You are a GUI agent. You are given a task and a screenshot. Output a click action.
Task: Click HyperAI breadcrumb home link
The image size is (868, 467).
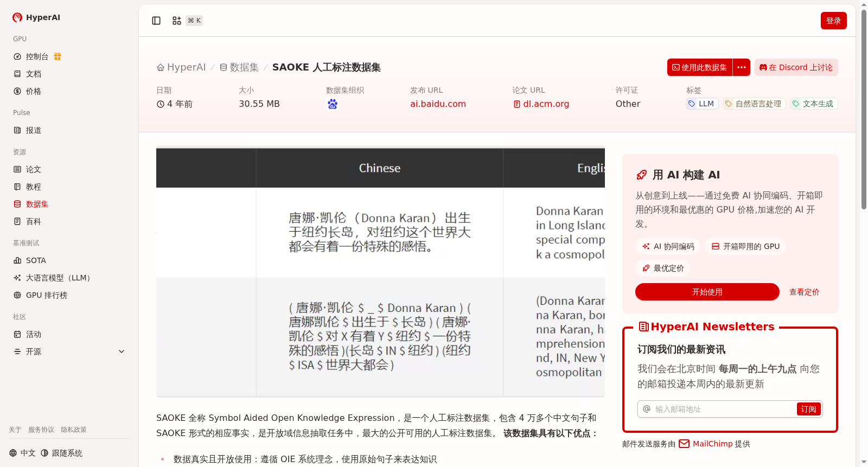[181, 67]
